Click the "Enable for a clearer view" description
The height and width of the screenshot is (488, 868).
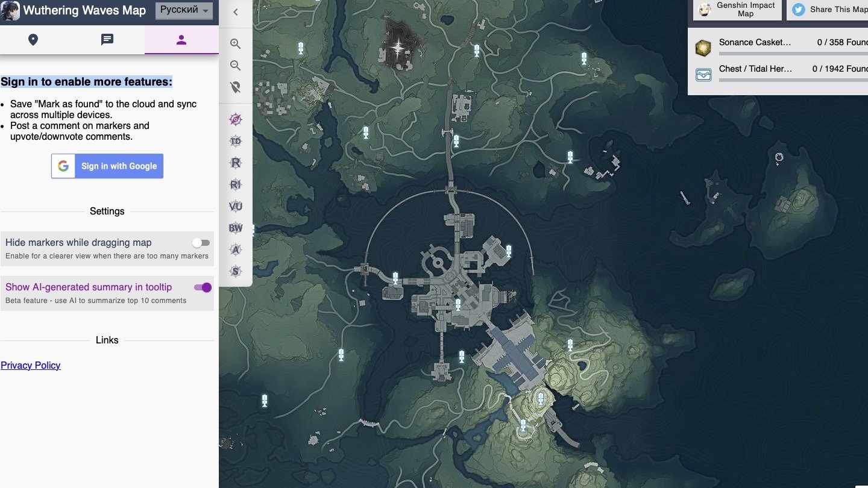point(107,256)
